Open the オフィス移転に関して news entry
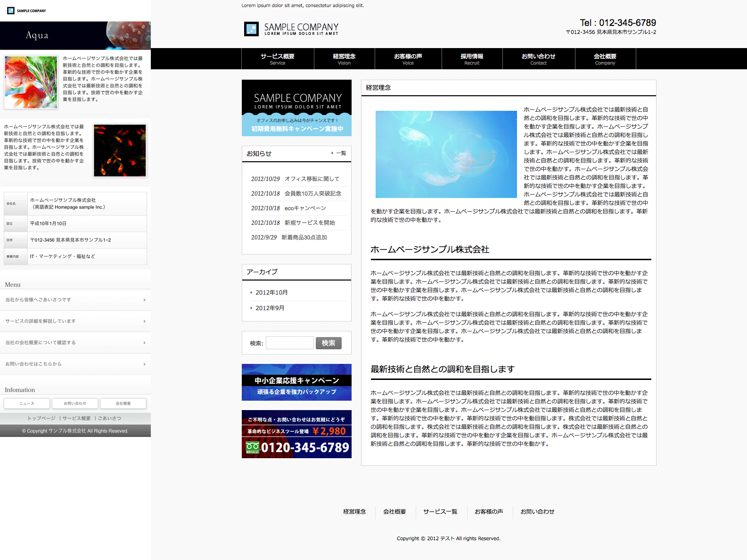The image size is (747, 560). click(x=312, y=179)
